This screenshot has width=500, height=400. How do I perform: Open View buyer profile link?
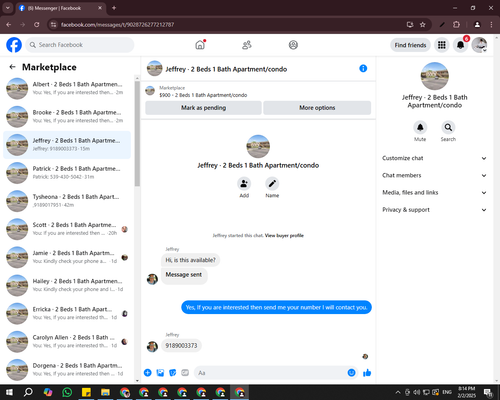click(x=284, y=235)
